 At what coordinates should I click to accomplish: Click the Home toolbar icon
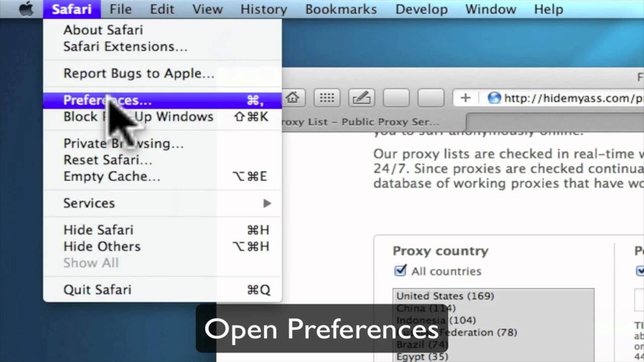click(292, 98)
